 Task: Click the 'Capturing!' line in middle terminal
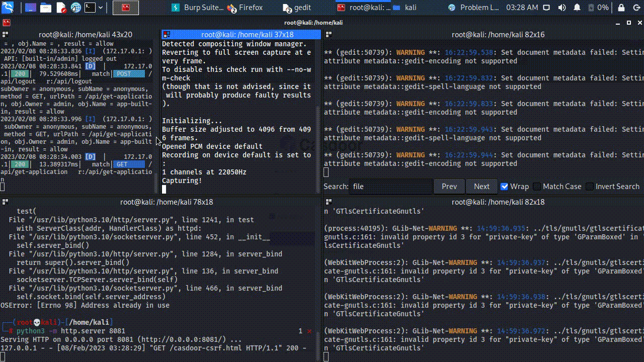(x=182, y=180)
